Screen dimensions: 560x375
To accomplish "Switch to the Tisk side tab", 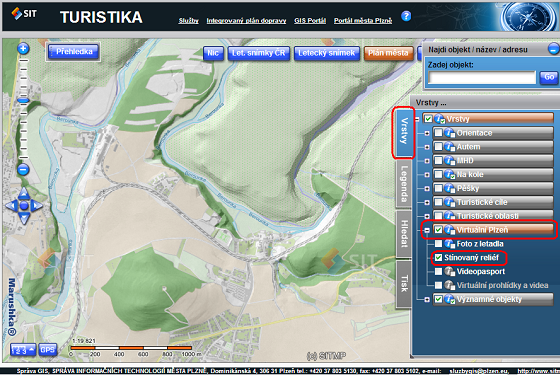I will [404, 284].
